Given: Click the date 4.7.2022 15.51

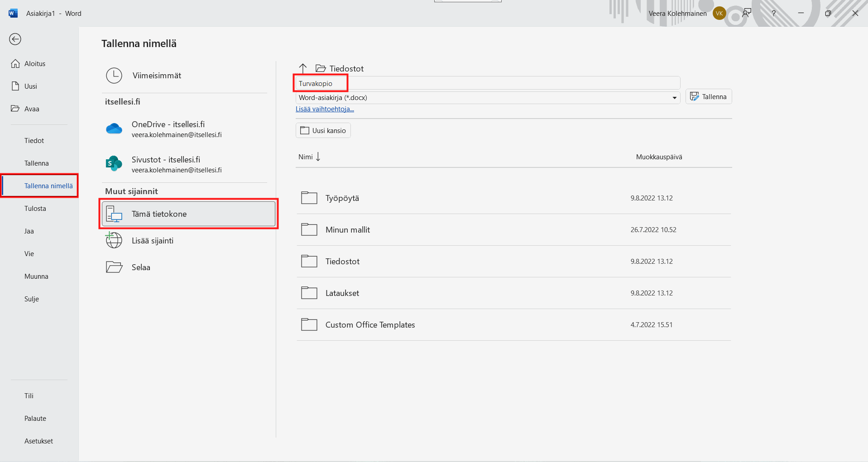Looking at the screenshot, I should click(x=652, y=325).
